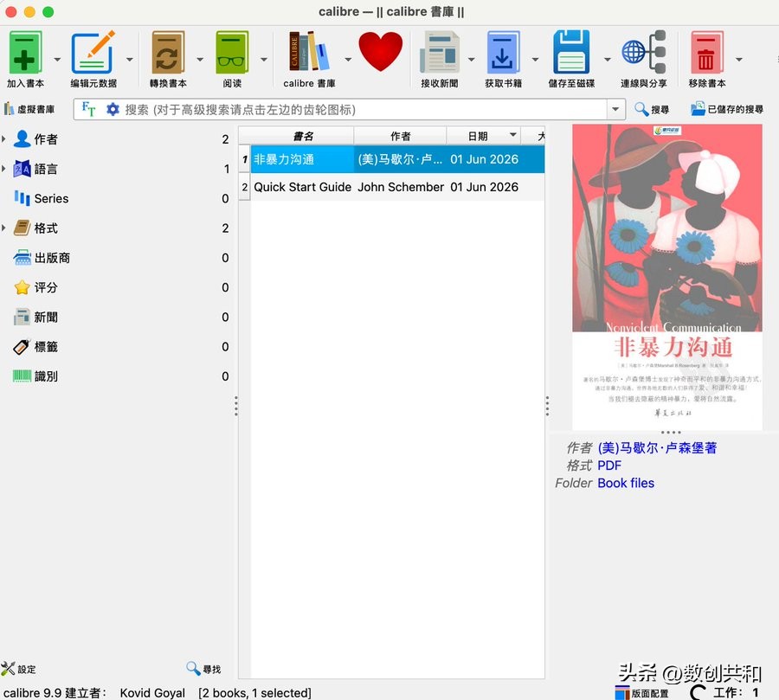The image size is (779, 700).
Task: Open the green book Read icon
Action: pos(232,53)
